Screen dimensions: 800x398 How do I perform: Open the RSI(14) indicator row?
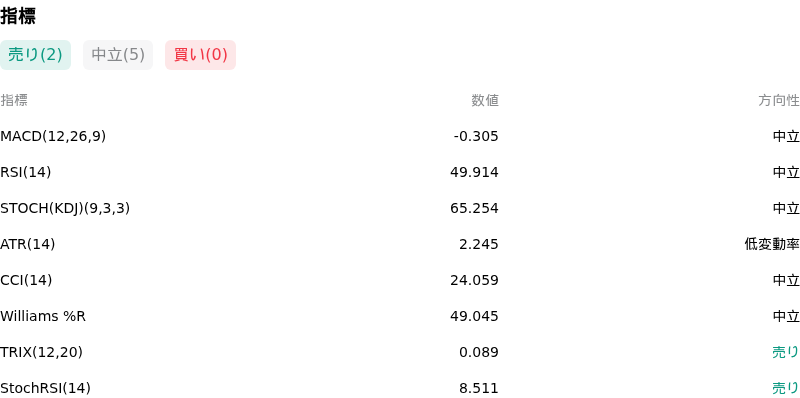tap(400, 172)
